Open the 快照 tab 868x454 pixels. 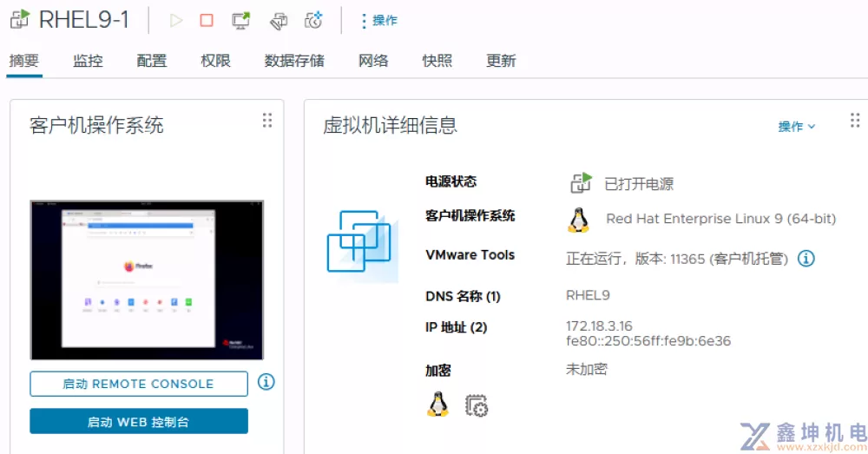pos(437,61)
